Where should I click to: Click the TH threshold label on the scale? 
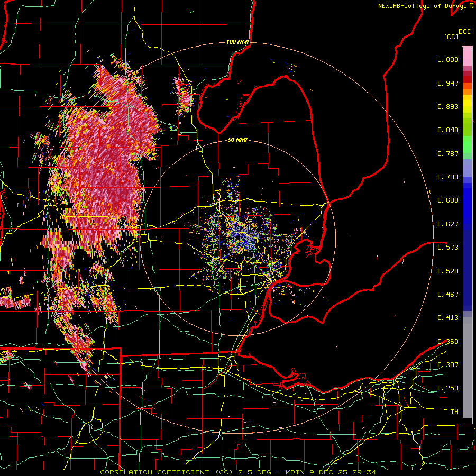[454, 412]
